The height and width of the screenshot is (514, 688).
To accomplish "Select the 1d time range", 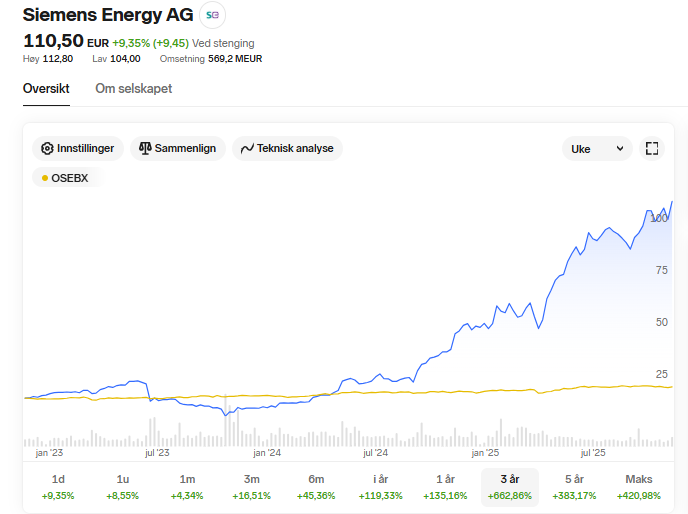I will pos(58,487).
